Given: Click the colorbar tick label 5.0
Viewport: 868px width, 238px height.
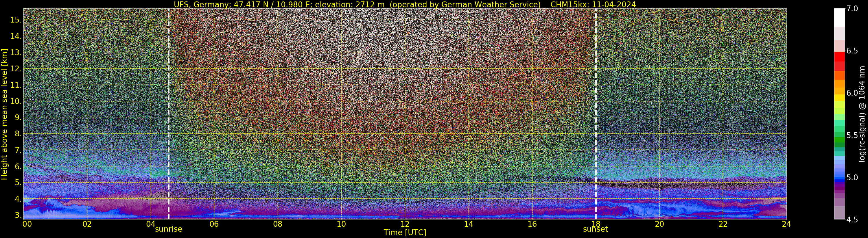Looking at the screenshot, I should tap(852, 177).
